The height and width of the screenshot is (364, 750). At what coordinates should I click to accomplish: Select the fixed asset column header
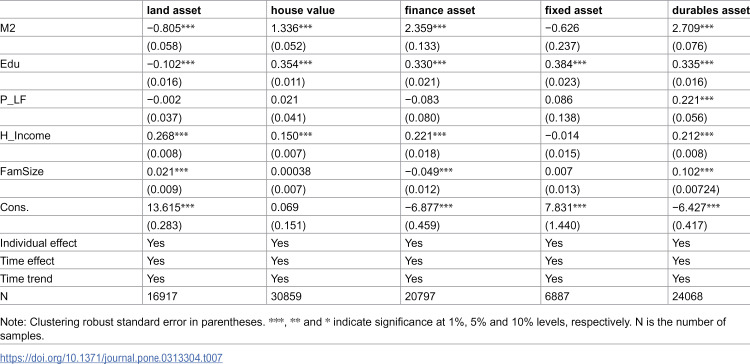[x=573, y=10]
